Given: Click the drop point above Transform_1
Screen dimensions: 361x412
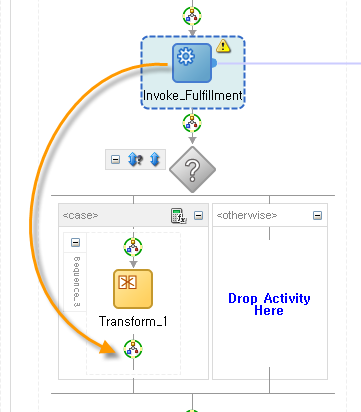Looking at the screenshot, I should point(133,247).
